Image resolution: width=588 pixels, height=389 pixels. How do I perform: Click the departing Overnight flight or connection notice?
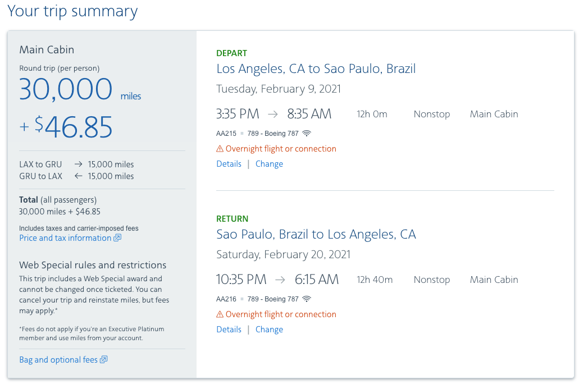281,149
